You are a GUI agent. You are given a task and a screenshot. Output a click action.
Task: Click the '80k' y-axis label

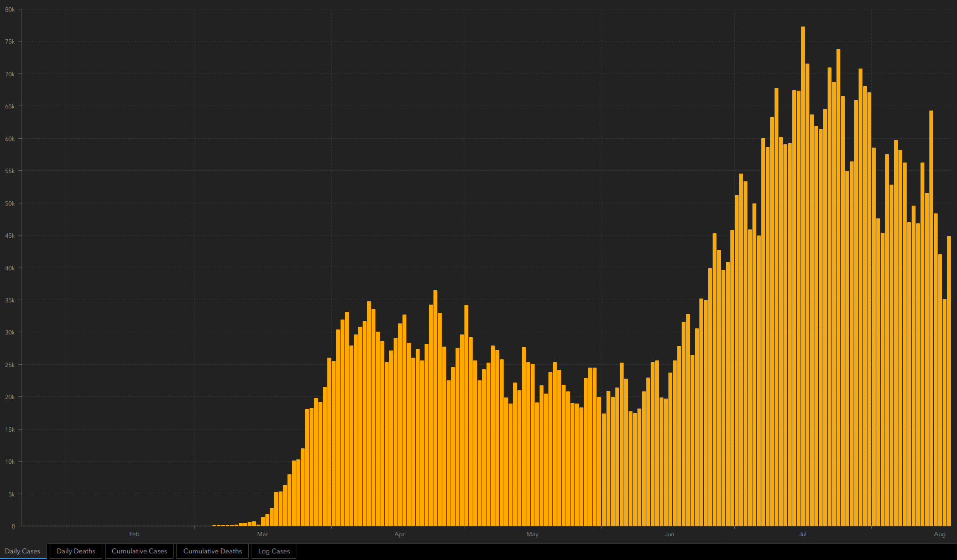point(10,9)
